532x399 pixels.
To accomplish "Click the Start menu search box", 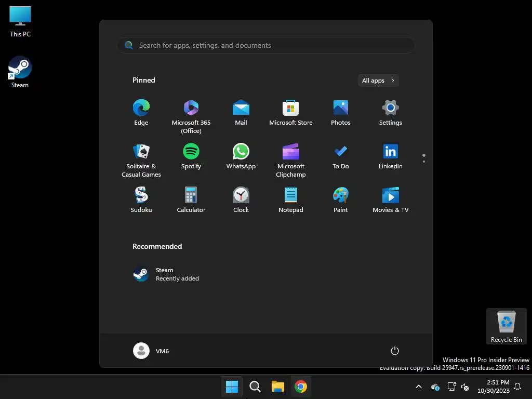I will coord(266,45).
